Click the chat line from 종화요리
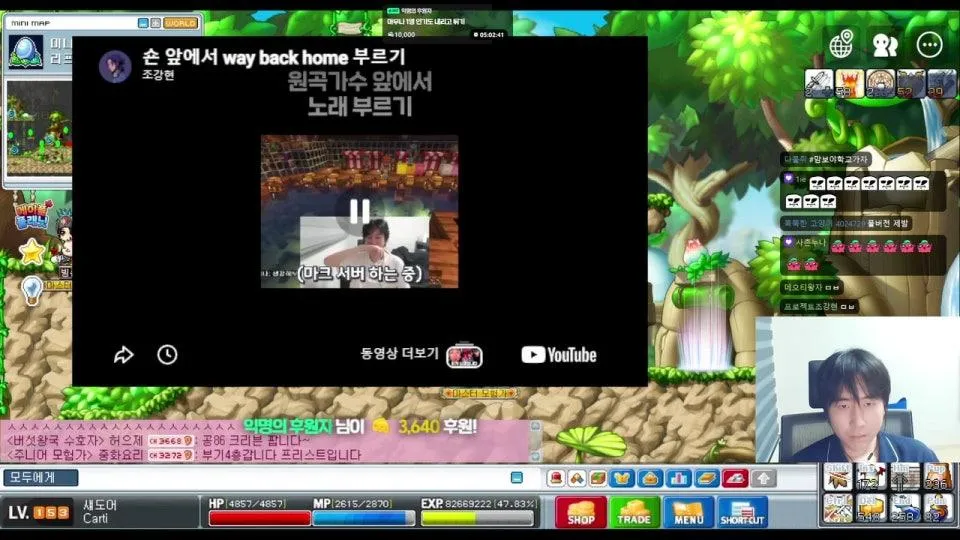The image size is (960, 540). tap(183, 455)
